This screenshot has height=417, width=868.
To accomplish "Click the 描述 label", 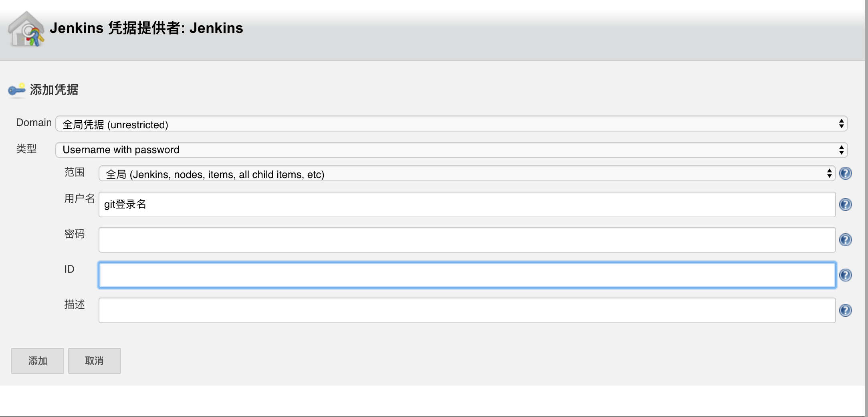I will tap(75, 304).
